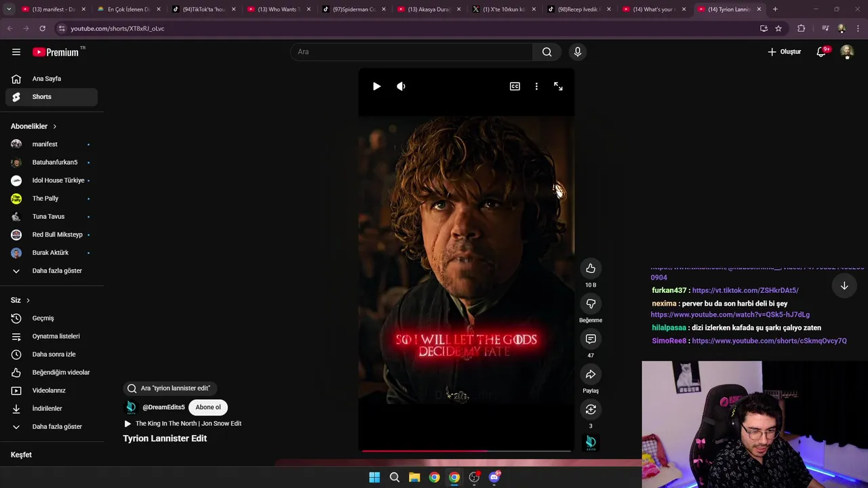Open SimoRee8's YouTube shorts chat link
The width and height of the screenshot is (868, 488).
pos(769,341)
